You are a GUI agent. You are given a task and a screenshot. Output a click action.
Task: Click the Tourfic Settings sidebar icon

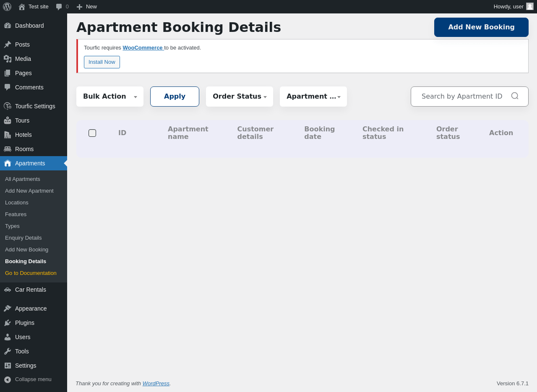coord(8,106)
